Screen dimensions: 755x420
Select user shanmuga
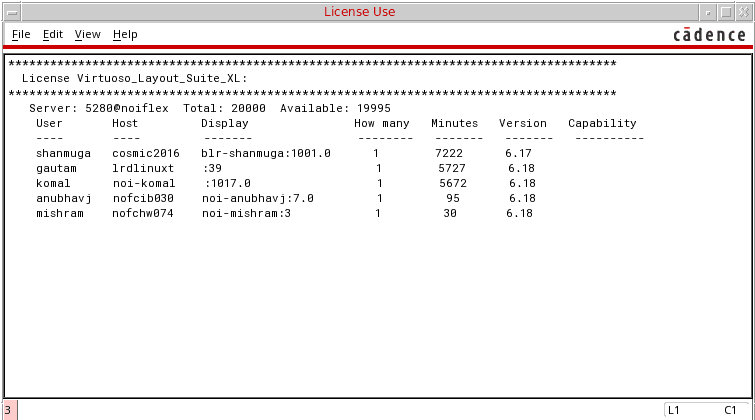tap(64, 154)
